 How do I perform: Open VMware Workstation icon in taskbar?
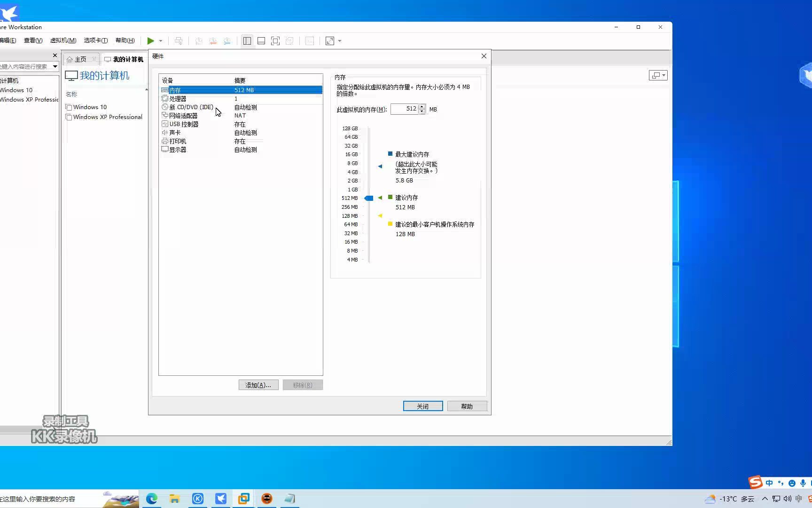click(244, 499)
